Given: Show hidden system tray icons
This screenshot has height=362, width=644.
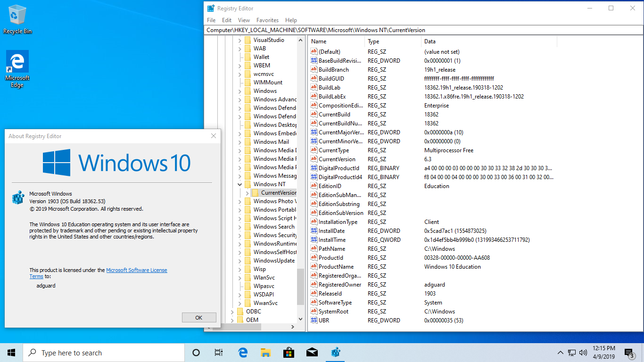Looking at the screenshot, I should [560, 353].
